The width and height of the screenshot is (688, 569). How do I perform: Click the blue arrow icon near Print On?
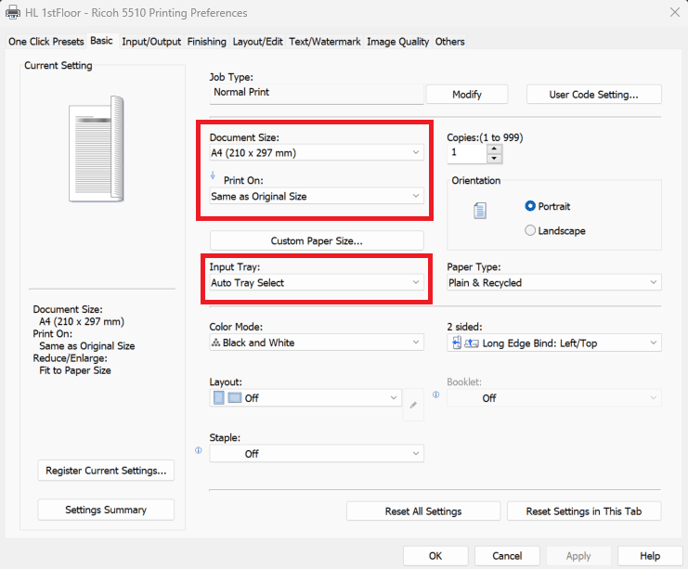point(213,175)
